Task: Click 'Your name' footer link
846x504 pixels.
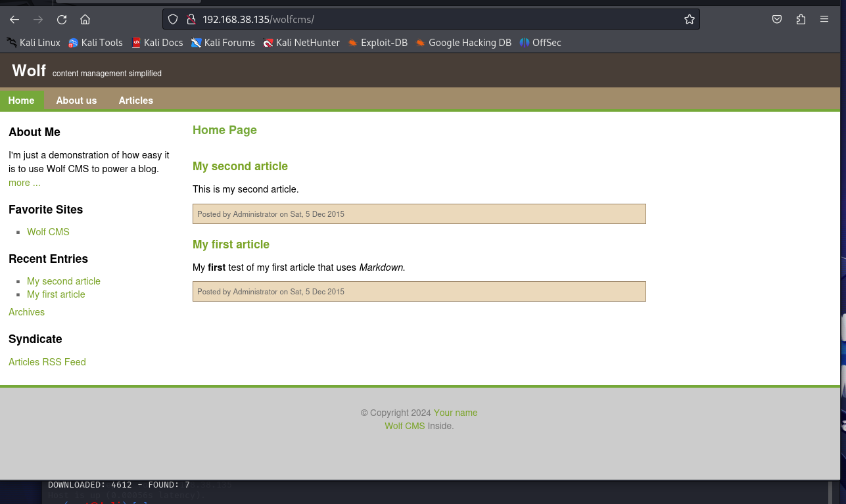Action: (456, 413)
